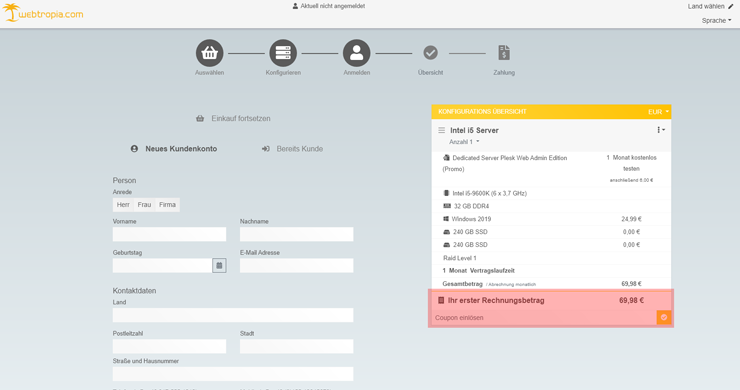The width and height of the screenshot is (740, 390).
Task: Switch to the Neues Kundenkonto tab
Action: 174,149
